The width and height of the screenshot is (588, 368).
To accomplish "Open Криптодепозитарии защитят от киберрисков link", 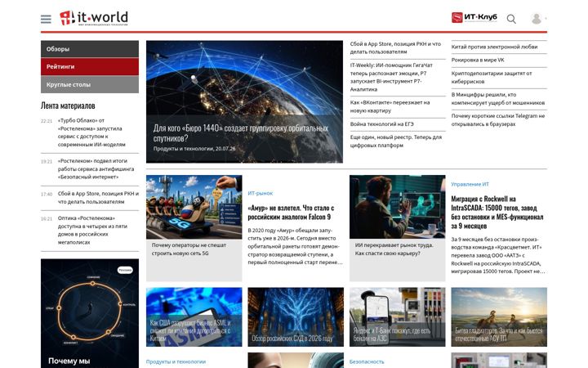I will [x=492, y=78].
